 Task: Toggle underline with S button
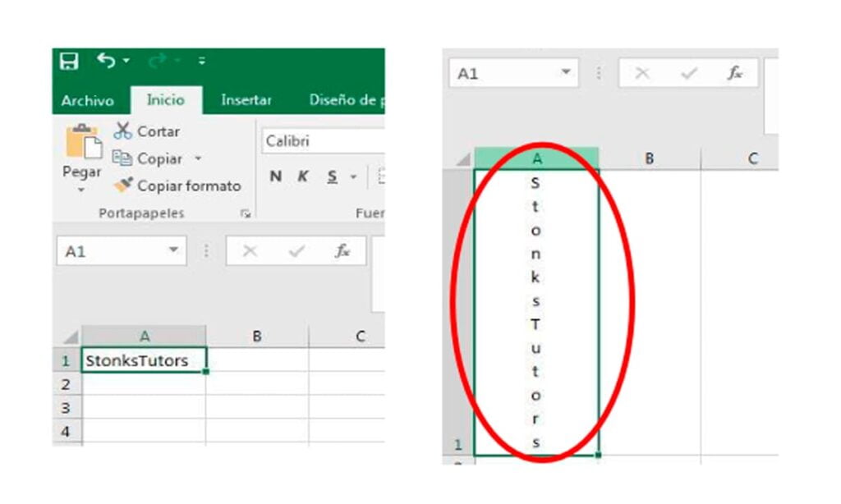click(332, 176)
